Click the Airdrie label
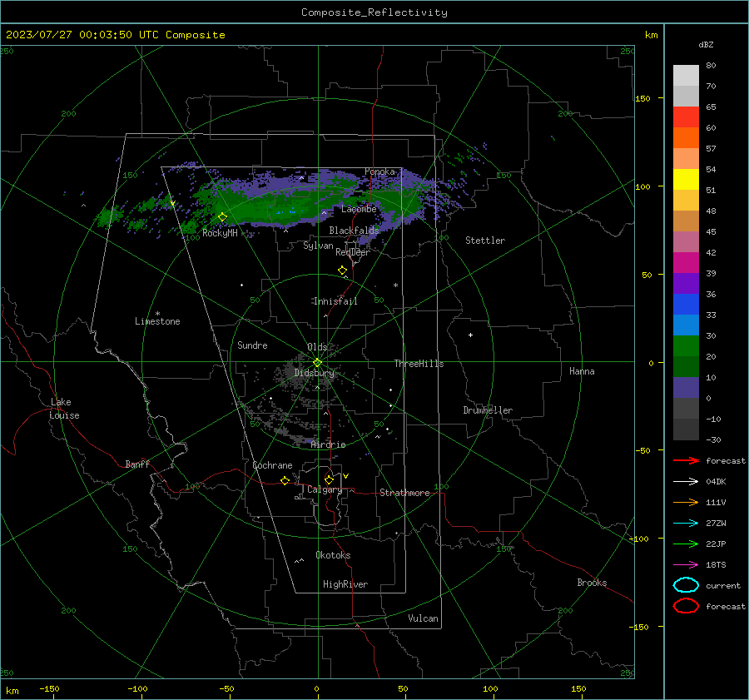 (328, 444)
